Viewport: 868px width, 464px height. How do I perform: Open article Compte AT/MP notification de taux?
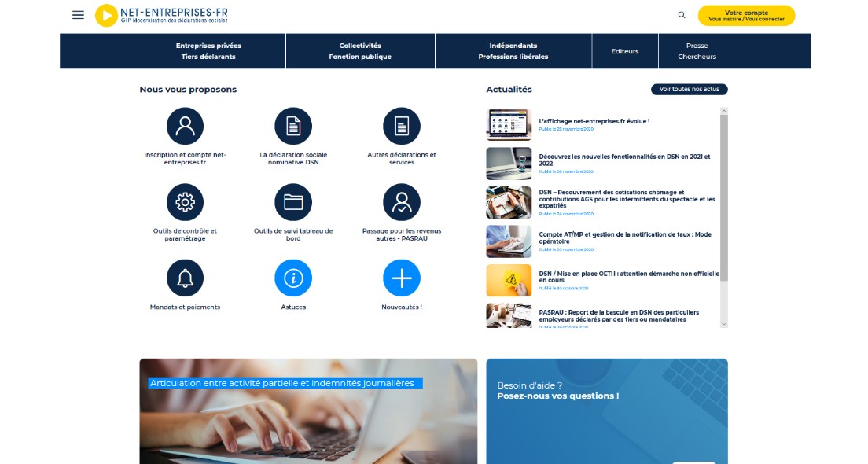pyautogui.click(x=625, y=238)
